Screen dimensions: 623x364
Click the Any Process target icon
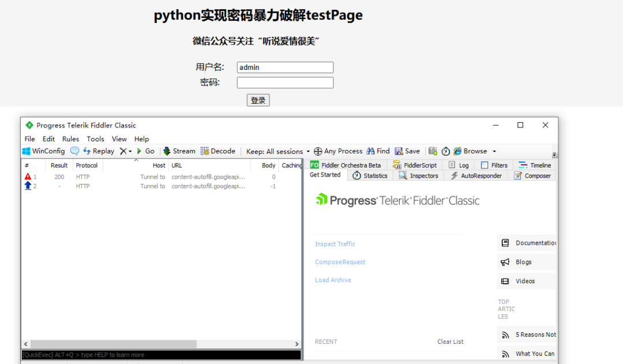click(318, 151)
